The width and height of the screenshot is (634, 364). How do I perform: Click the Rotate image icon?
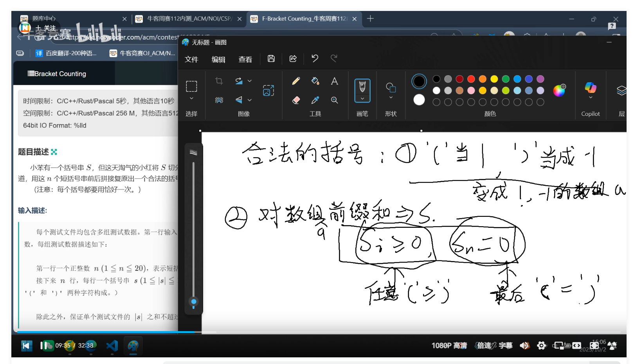coord(239,81)
